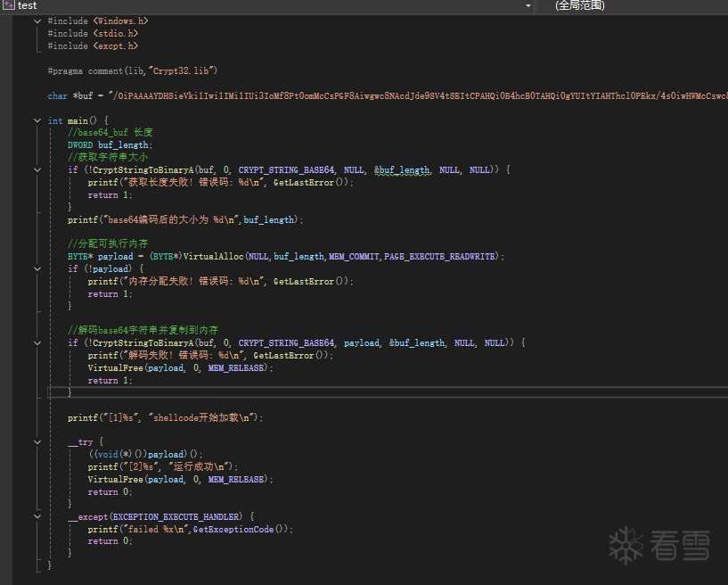Click the ((void(*)())payload)() call line
Screen dimensions: 728x585
pos(145,455)
